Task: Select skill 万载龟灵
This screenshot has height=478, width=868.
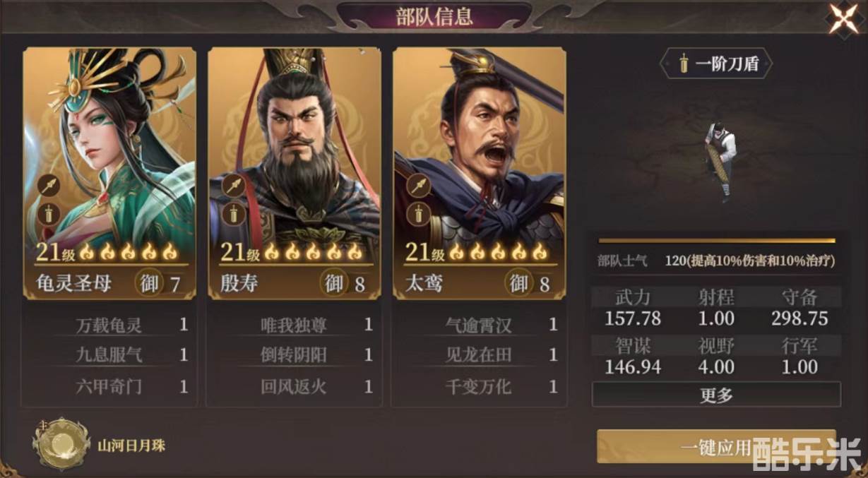Action: [109, 325]
